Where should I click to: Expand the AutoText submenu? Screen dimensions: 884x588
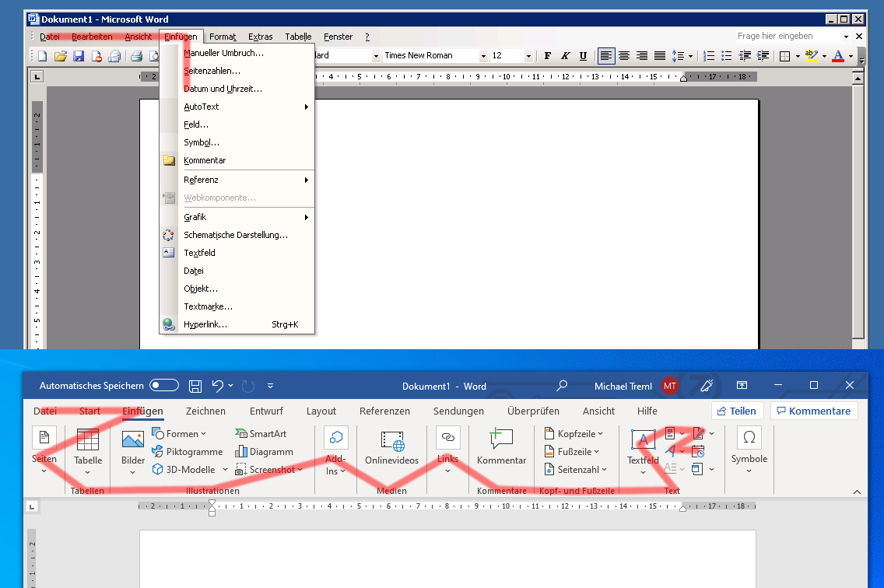click(237, 107)
